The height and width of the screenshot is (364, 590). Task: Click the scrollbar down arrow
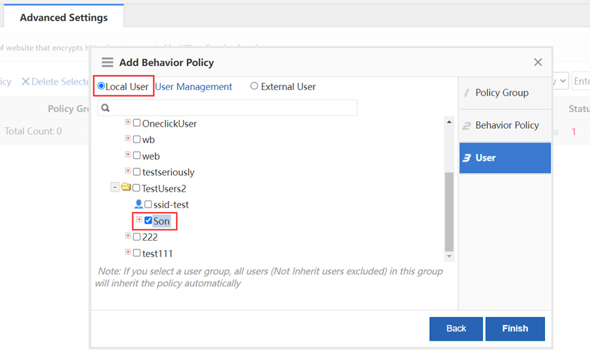tap(449, 256)
